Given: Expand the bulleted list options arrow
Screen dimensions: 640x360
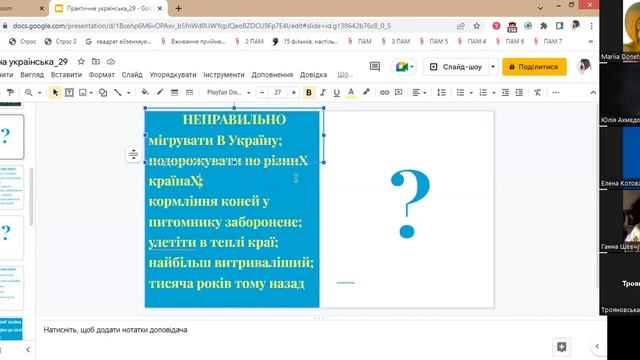Looking at the screenshot, I should click(x=471, y=93).
